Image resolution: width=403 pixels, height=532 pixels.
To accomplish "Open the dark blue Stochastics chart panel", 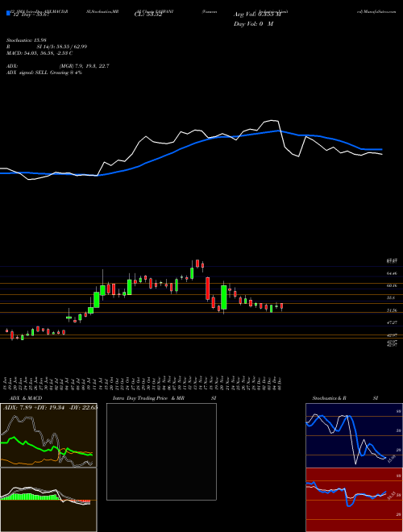I will click(354, 435).
